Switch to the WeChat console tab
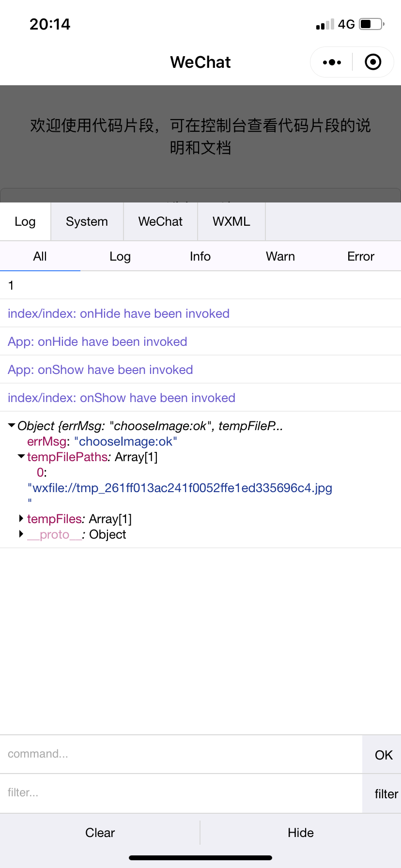 click(x=160, y=221)
